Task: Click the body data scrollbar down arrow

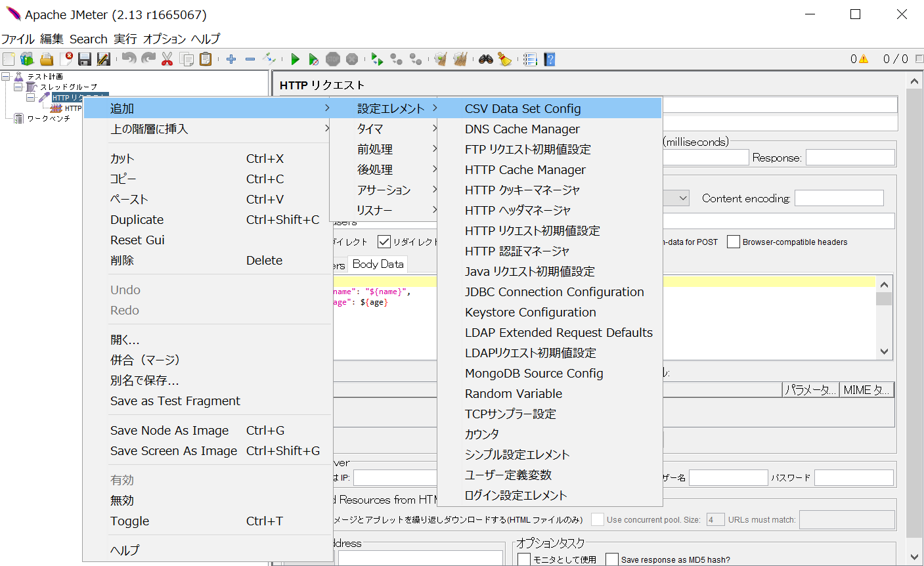Action: (884, 351)
